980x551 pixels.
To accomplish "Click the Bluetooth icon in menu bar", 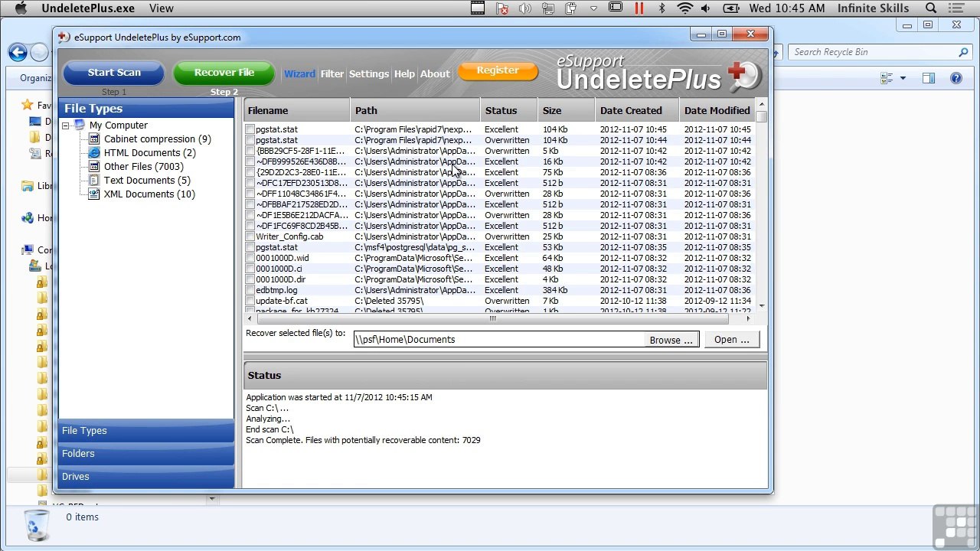I will tap(661, 8).
